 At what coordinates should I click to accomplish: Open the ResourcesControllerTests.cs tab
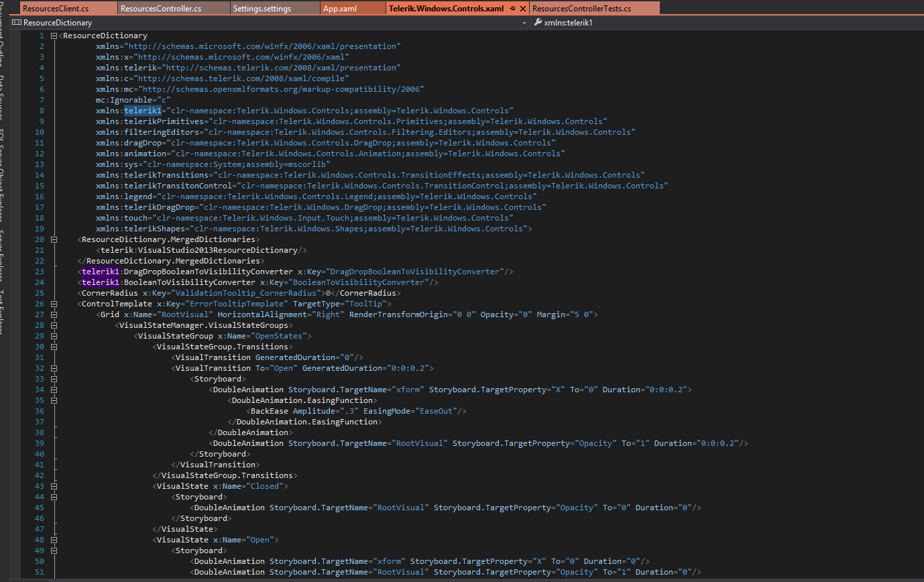tap(595, 9)
